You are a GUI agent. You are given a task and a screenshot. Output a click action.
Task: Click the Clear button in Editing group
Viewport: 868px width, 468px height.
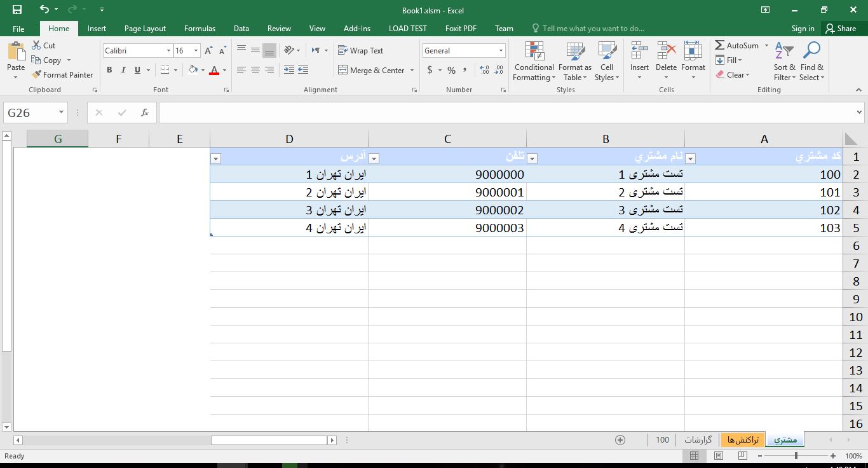pyautogui.click(x=733, y=75)
